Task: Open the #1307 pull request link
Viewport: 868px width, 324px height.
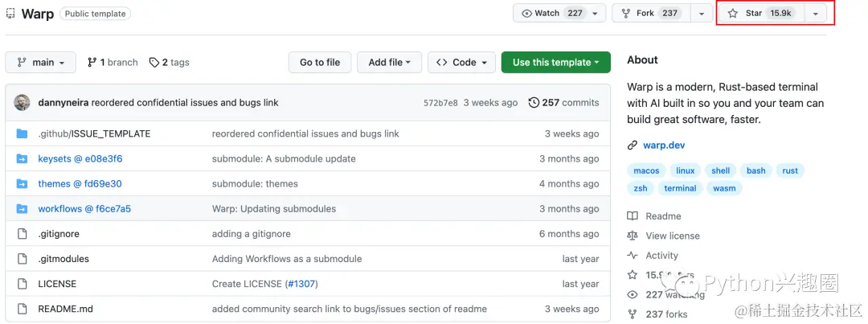Action: click(301, 284)
